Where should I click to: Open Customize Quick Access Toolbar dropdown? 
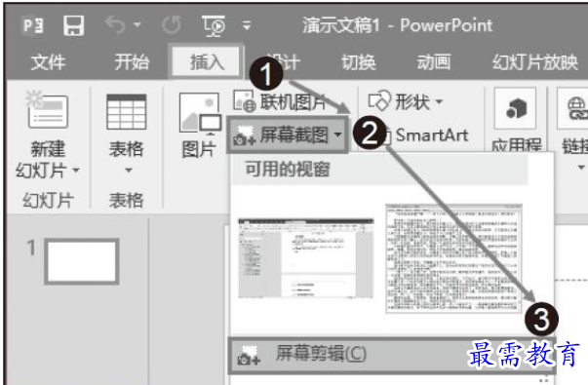point(247,26)
